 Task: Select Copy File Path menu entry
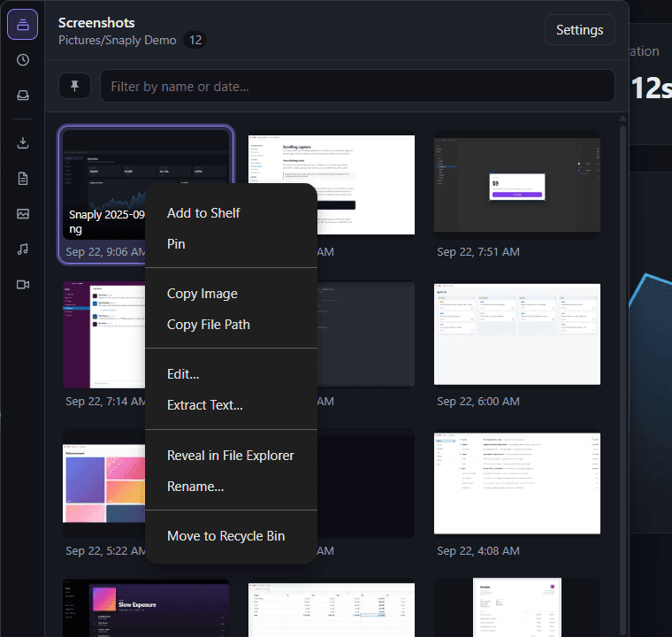(x=231, y=325)
